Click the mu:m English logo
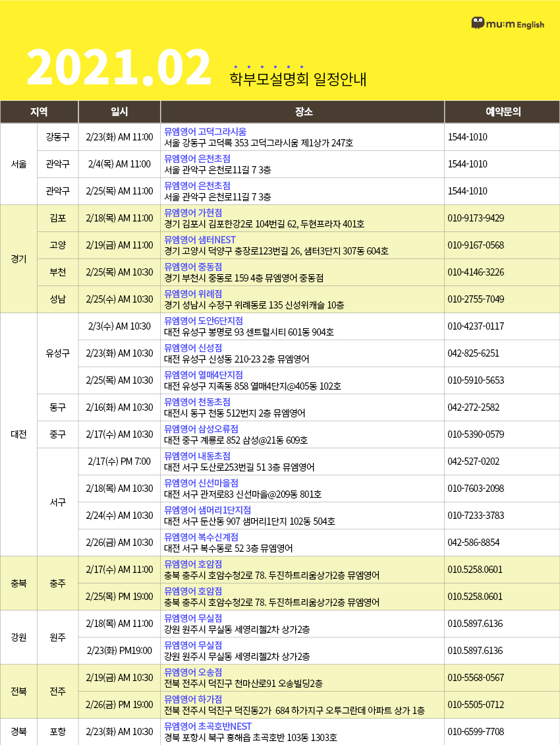Screen dimensions: 560x745 pyautogui.click(x=508, y=23)
